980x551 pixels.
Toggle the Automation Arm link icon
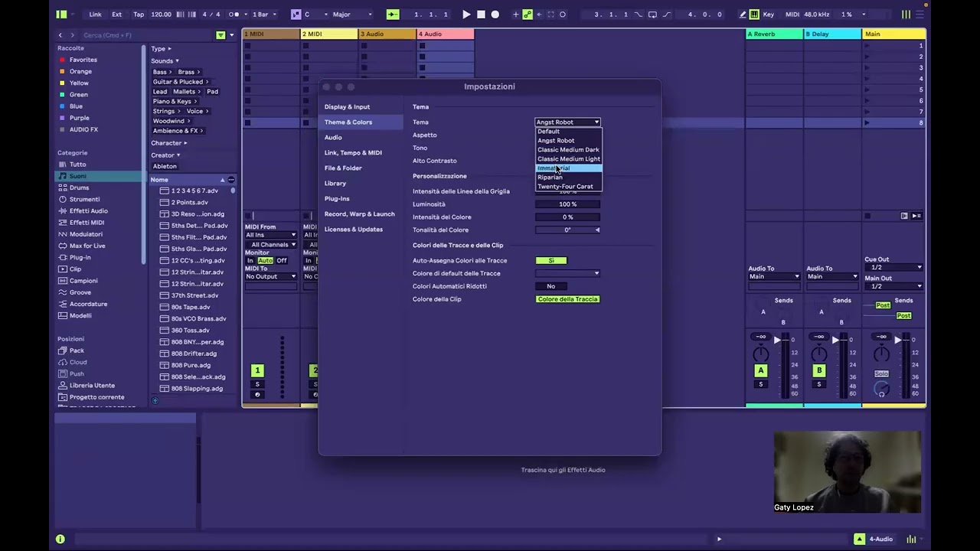click(528, 14)
